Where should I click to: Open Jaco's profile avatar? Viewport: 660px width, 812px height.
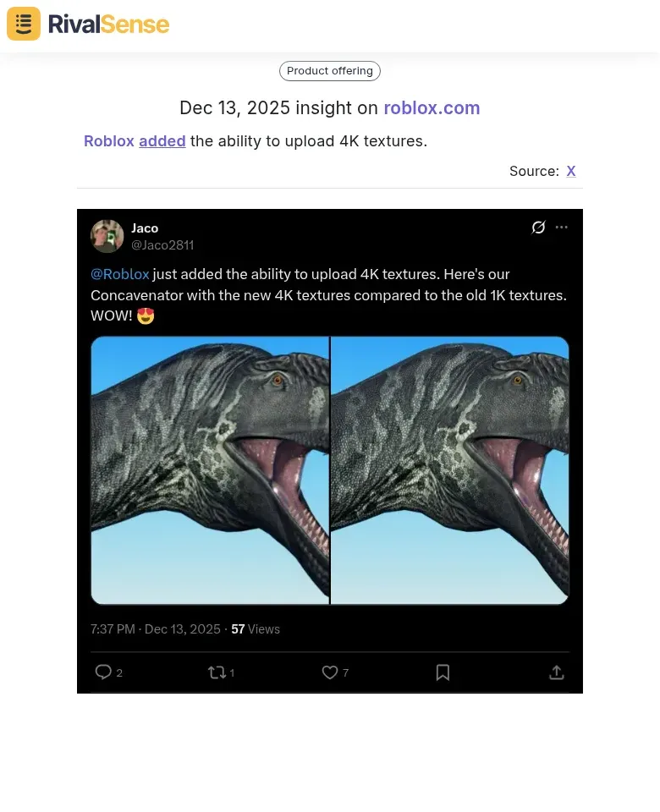(107, 236)
